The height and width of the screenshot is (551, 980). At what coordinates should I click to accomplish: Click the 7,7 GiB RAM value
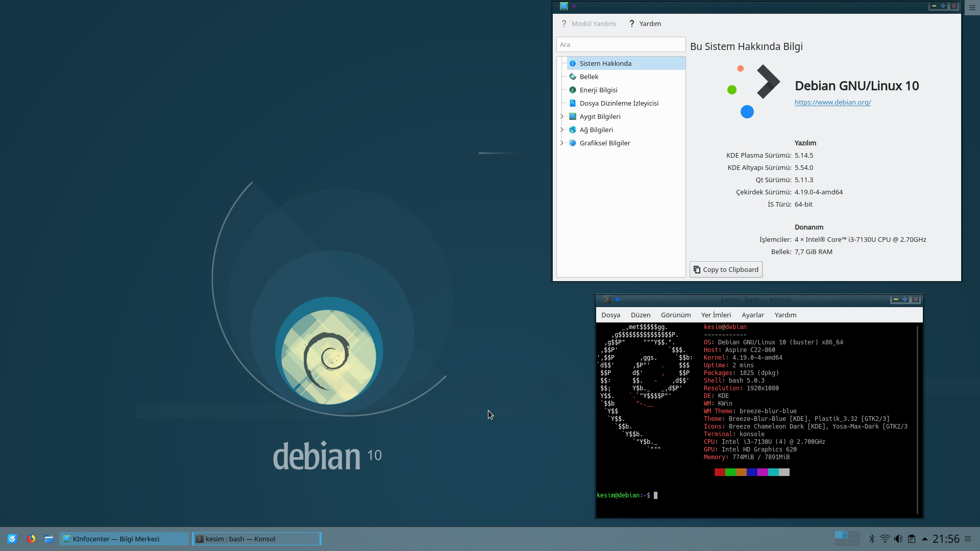pyautogui.click(x=814, y=252)
